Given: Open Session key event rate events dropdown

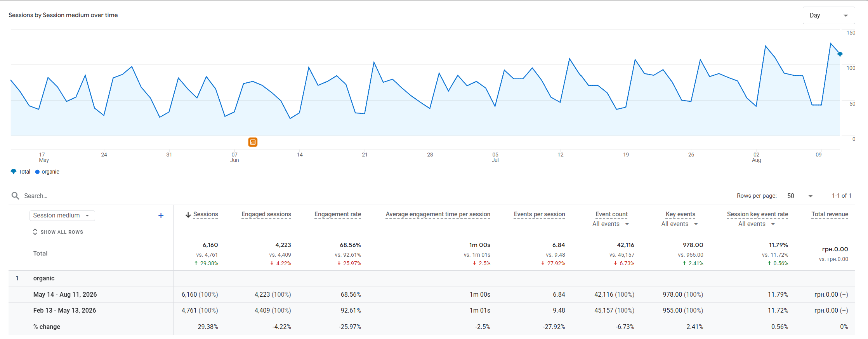Looking at the screenshot, I should 757,224.
